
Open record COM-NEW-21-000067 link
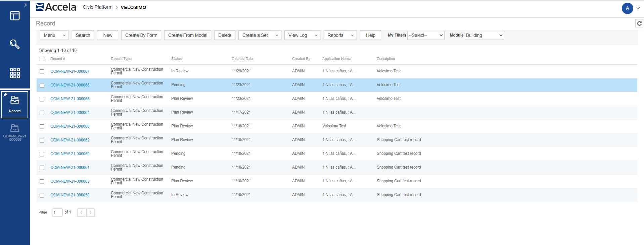(70, 71)
